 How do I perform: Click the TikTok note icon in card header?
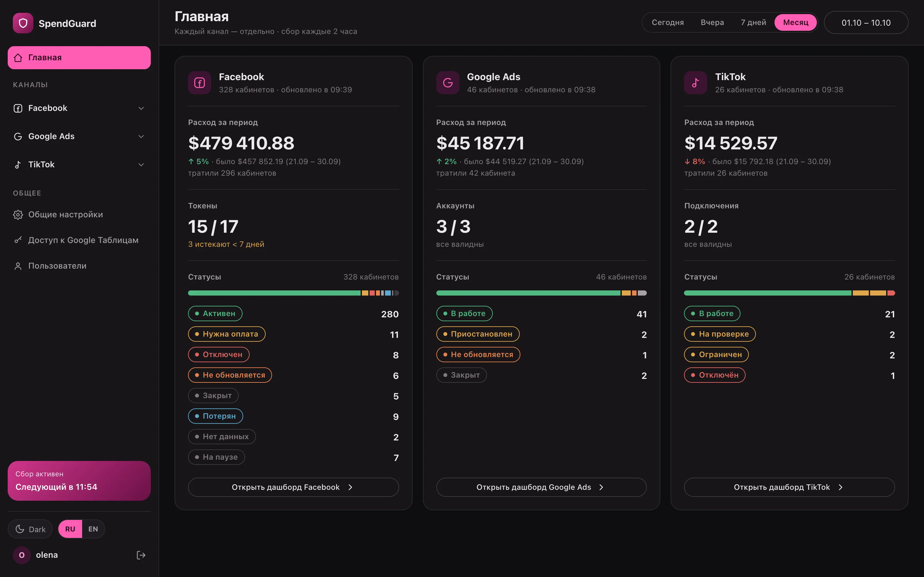tap(695, 83)
